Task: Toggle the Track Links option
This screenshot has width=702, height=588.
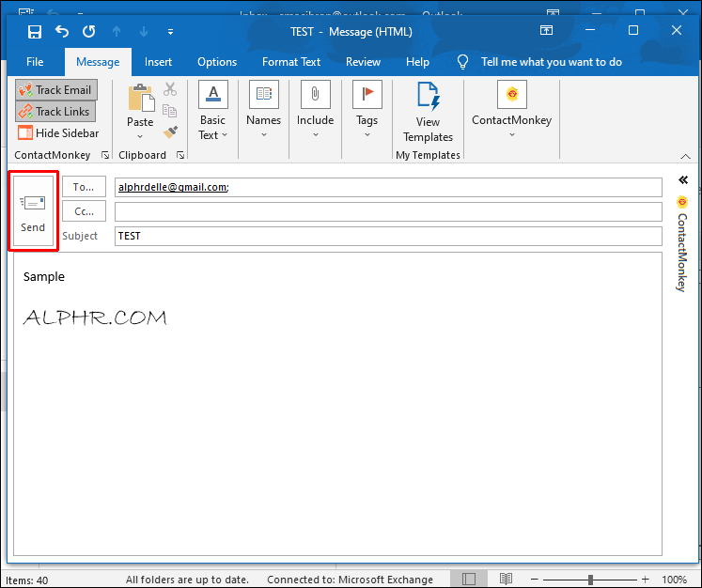Action: (x=55, y=112)
